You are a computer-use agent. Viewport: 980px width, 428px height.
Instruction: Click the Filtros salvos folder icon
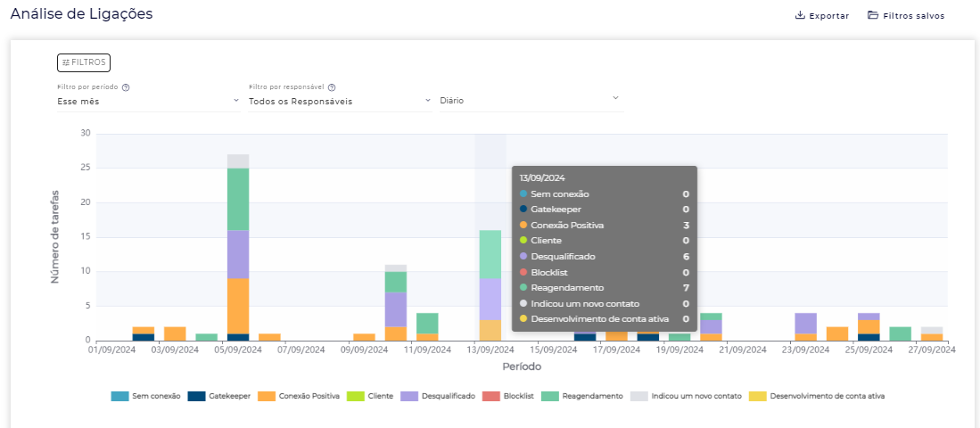[x=873, y=15]
